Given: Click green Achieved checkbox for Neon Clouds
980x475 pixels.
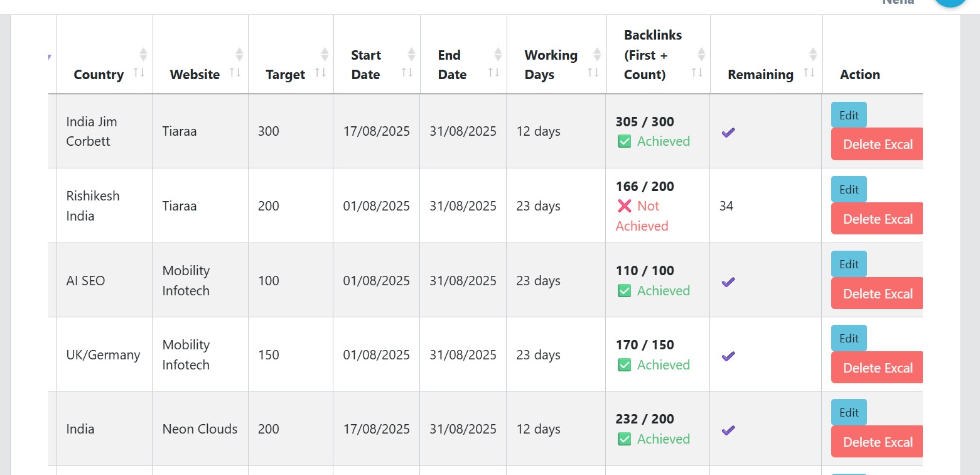Looking at the screenshot, I should 624,439.
